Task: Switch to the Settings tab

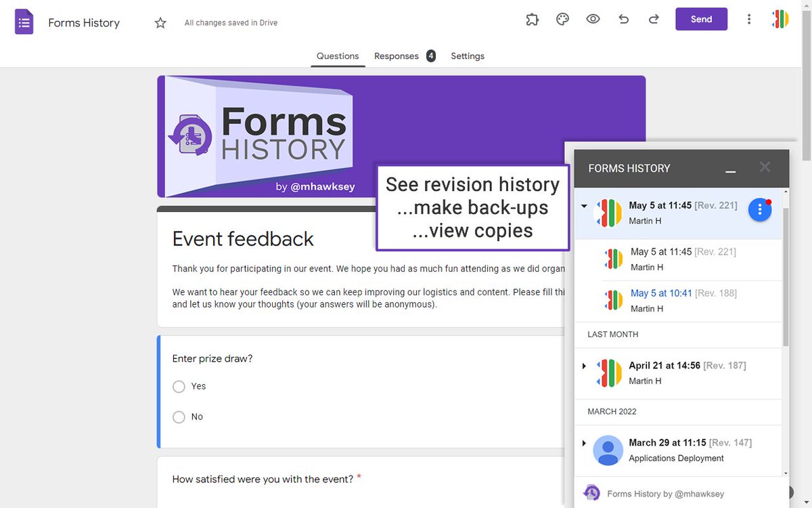Action: 468,56
